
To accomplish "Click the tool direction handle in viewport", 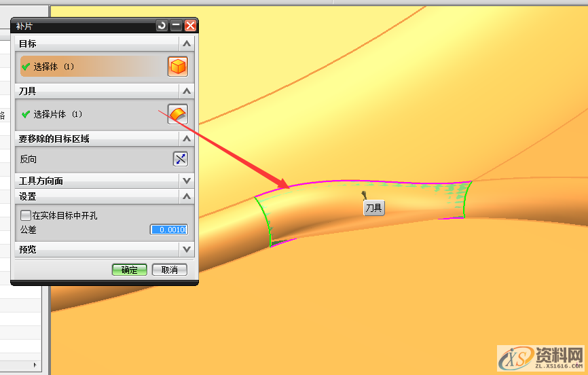I will coord(365,194).
